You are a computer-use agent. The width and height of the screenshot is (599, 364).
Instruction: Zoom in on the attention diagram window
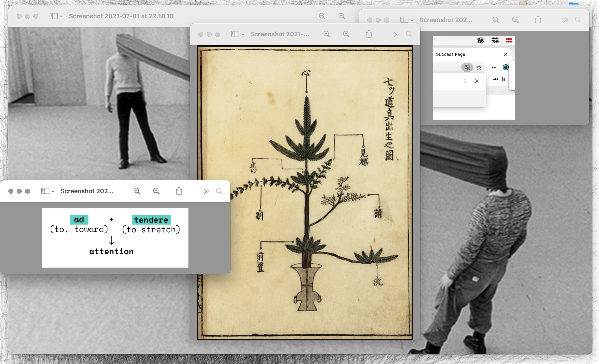(156, 191)
